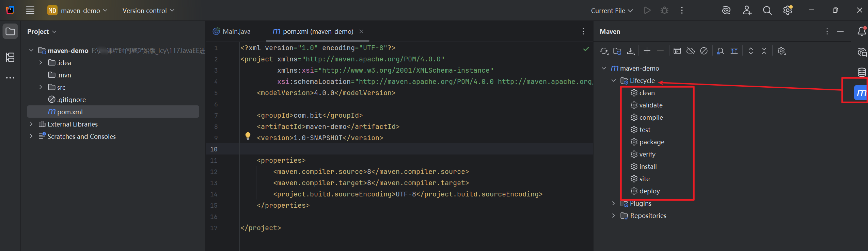
Task: Select validate lifecycle goal
Action: click(x=646, y=105)
